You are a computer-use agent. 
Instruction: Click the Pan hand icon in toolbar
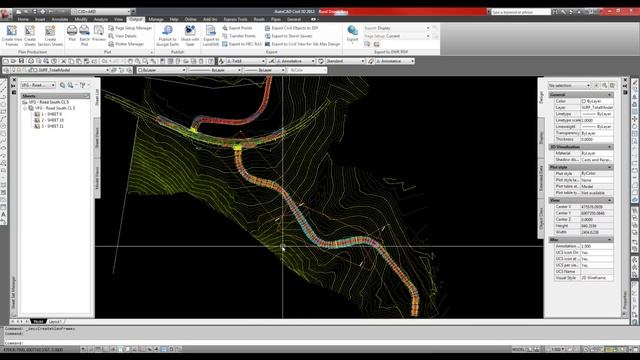(x=130, y=61)
